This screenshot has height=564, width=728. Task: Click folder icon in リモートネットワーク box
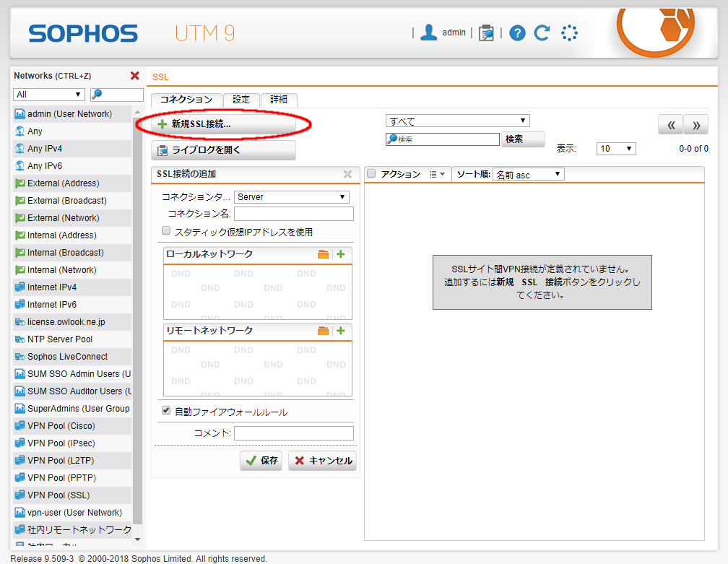click(x=323, y=331)
